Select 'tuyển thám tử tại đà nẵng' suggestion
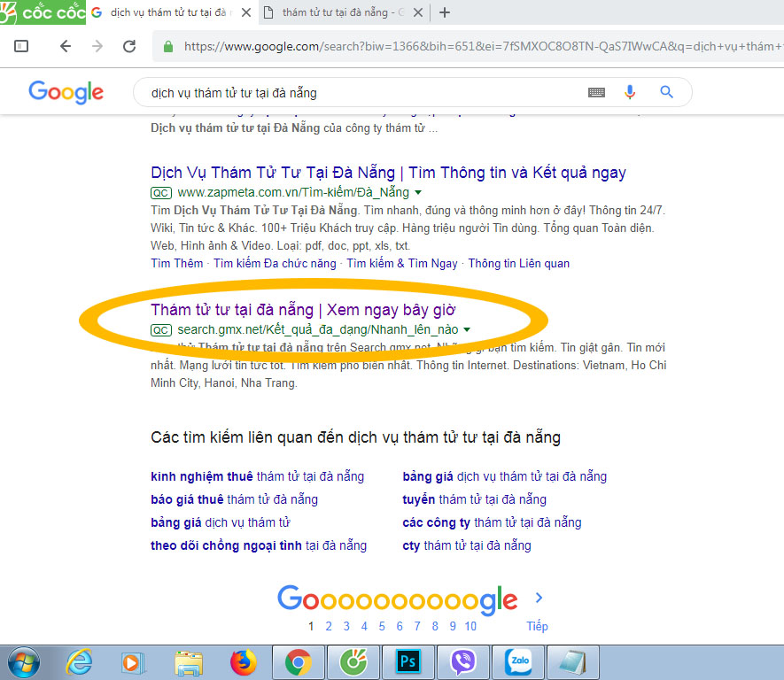This screenshot has height=680, width=784. click(475, 499)
